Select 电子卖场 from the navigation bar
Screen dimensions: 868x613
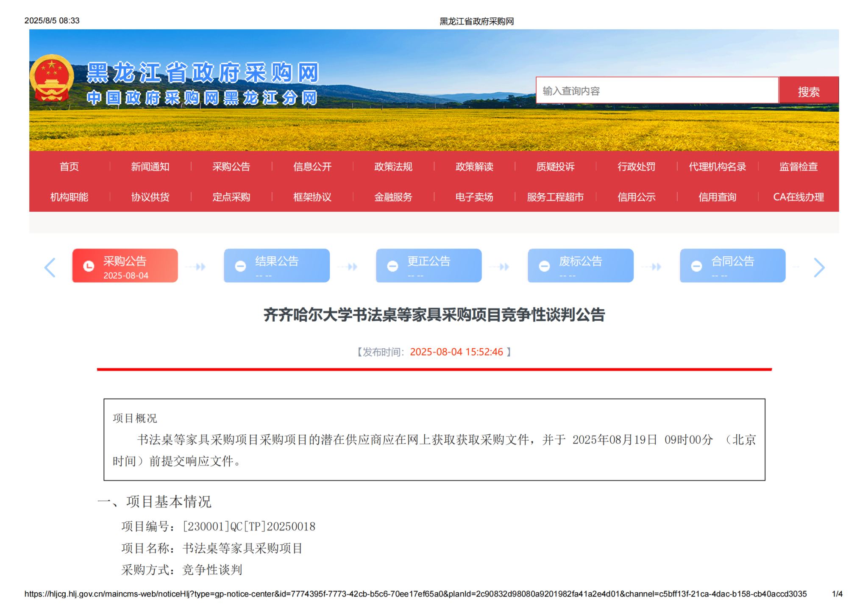(474, 197)
